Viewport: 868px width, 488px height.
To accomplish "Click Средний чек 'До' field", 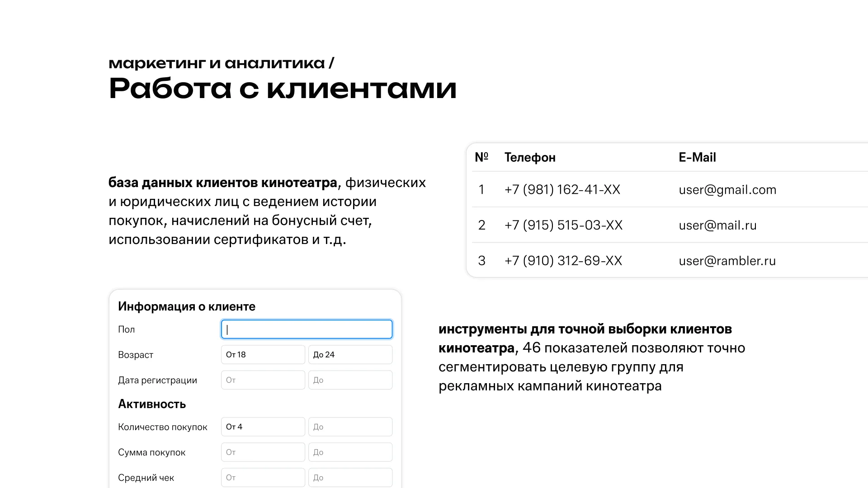I will [x=350, y=478].
